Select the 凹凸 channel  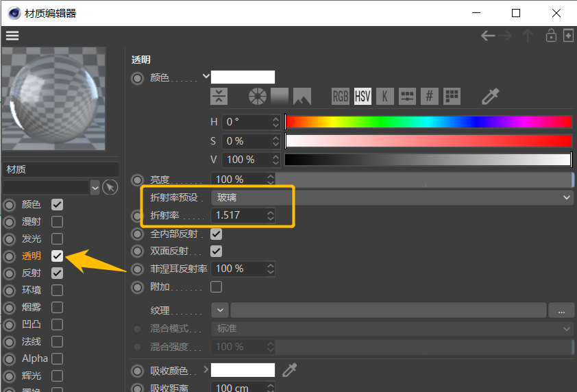point(32,324)
